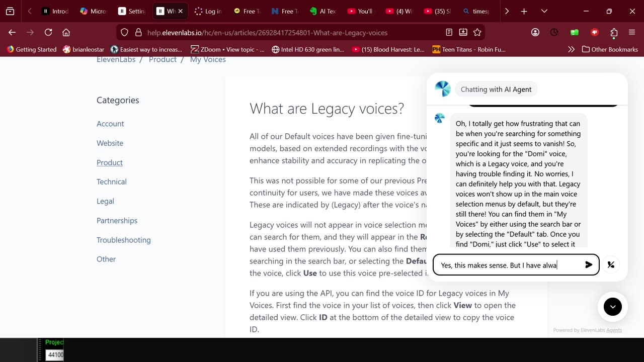
Task: Open the Legal category
Action: (105, 201)
